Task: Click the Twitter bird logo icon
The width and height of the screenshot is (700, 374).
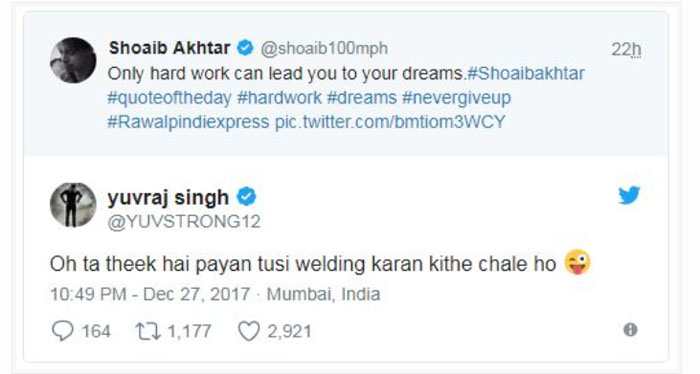Action: (x=629, y=195)
